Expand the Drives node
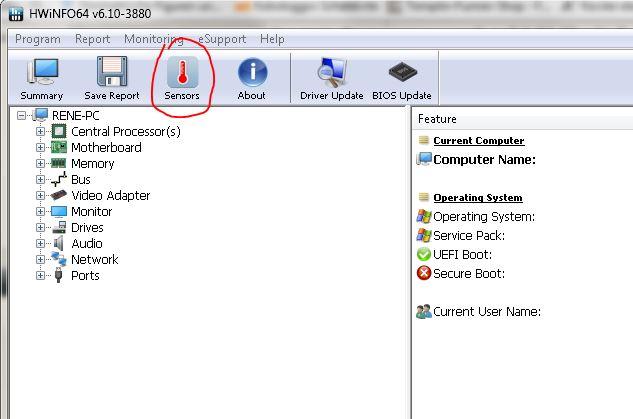 [40, 227]
